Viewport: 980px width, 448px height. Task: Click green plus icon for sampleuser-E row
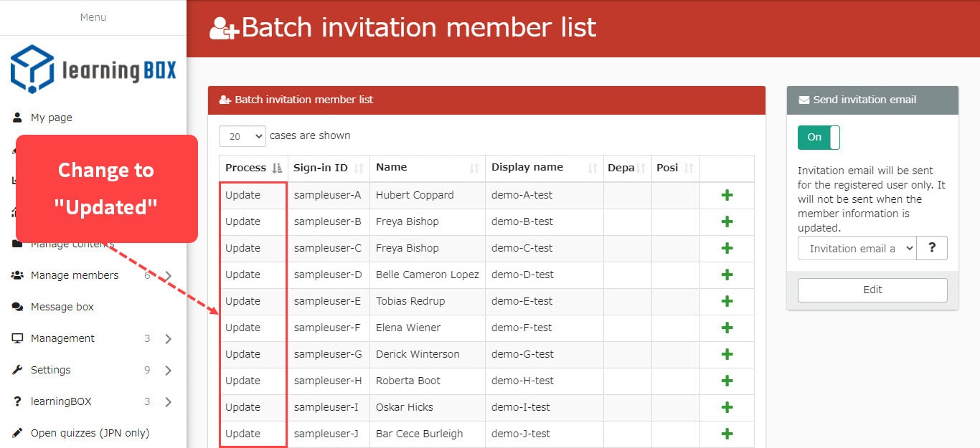click(727, 301)
